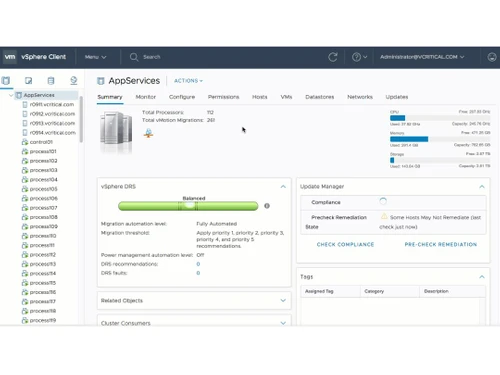This screenshot has height=375, width=500.
Task: Click PRE-CHECK REMEDIATION
Action: point(441,244)
